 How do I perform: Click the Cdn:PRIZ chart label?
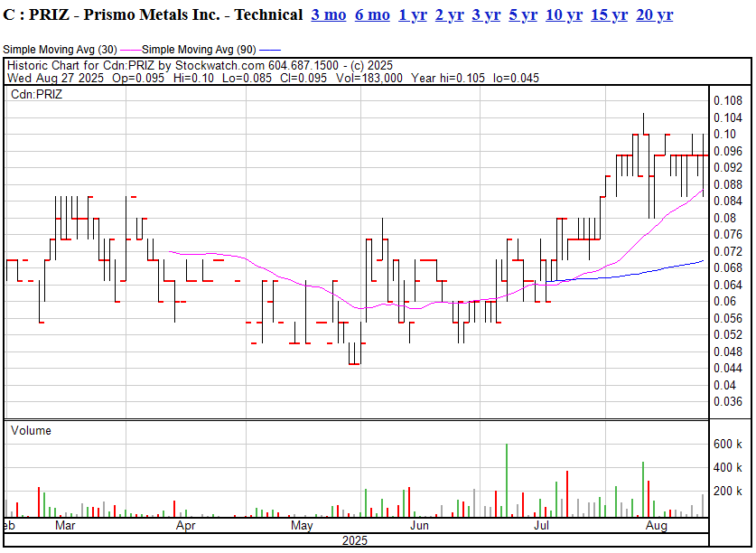(x=37, y=94)
